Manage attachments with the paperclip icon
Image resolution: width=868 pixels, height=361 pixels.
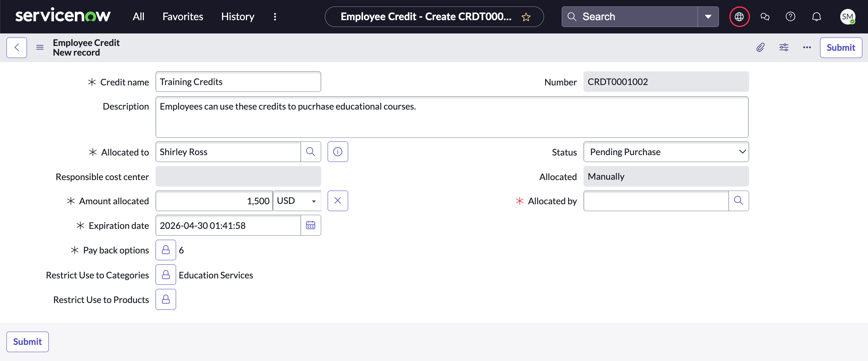760,48
